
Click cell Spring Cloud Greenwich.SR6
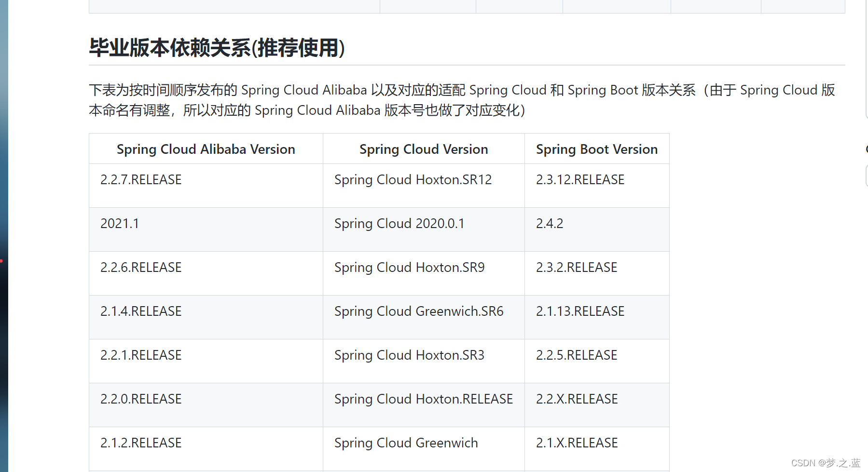[424, 317]
